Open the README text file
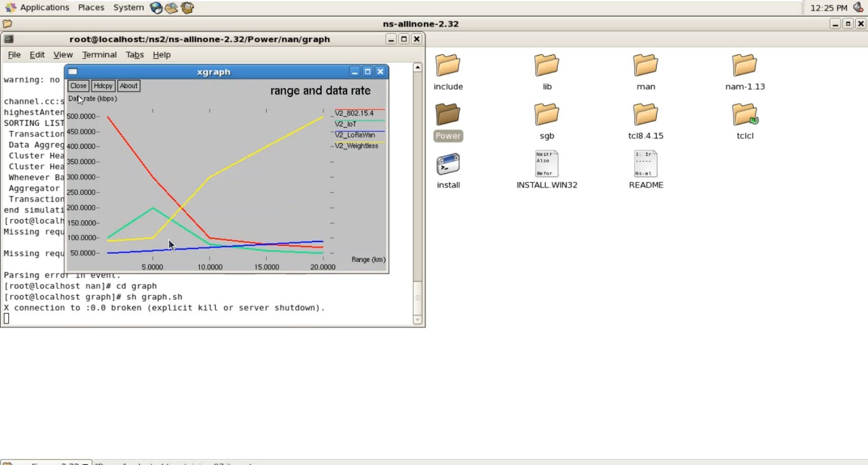 coord(645,165)
